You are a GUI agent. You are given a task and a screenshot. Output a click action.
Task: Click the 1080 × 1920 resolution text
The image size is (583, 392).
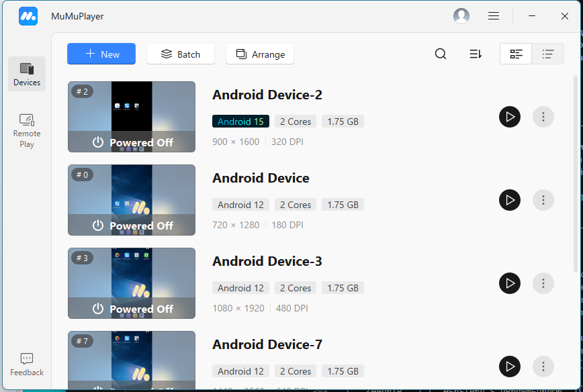click(238, 308)
